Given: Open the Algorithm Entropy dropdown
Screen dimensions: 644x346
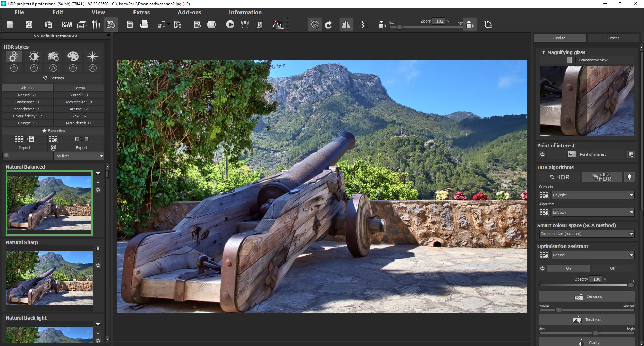Looking at the screenshot, I should (x=593, y=212).
